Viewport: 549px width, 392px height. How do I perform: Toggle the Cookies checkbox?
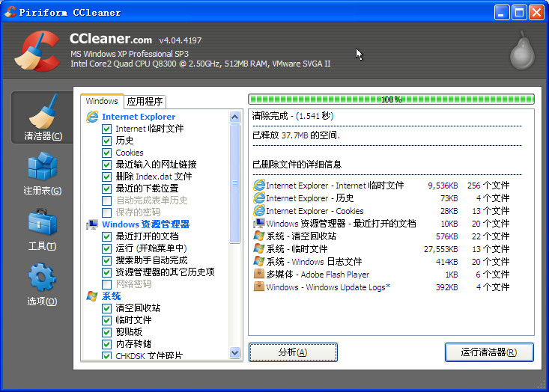107,153
